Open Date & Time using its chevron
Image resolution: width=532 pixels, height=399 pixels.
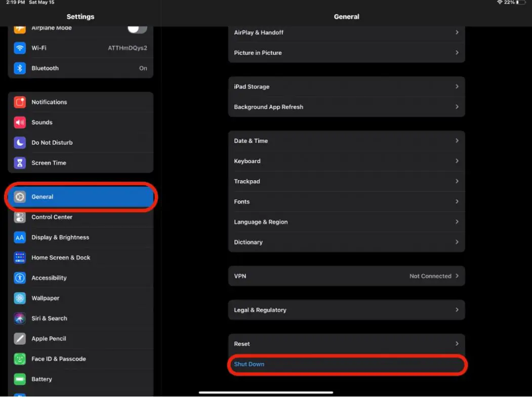[457, 141]
